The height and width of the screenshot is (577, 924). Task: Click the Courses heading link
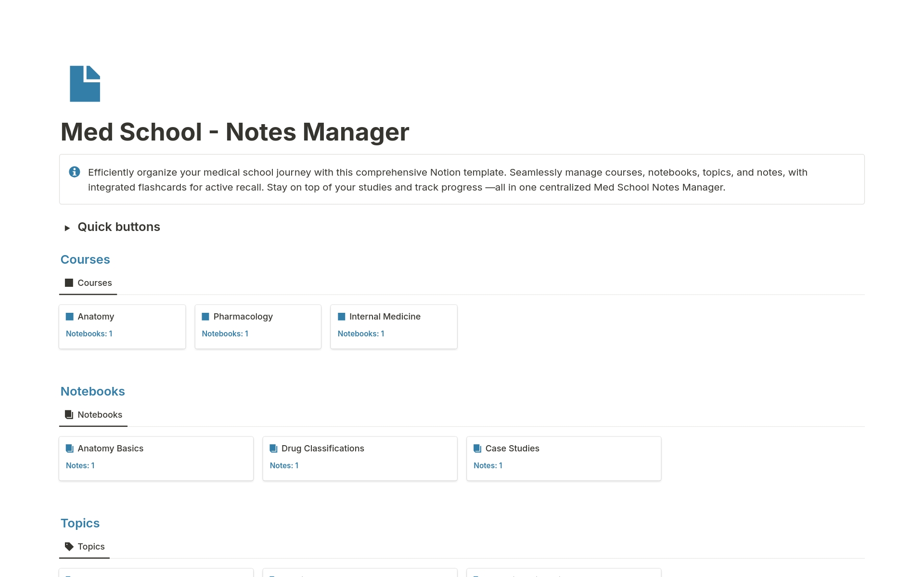(85, 259)
